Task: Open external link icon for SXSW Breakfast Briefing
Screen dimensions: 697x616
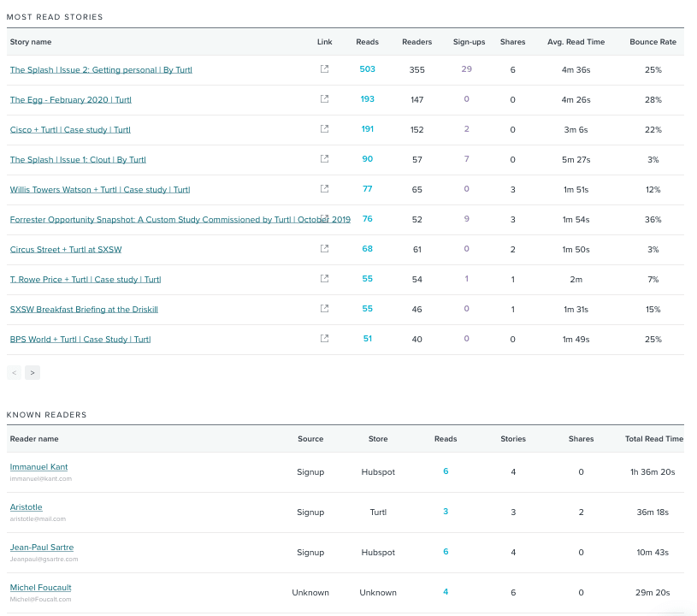Action: 324,309
